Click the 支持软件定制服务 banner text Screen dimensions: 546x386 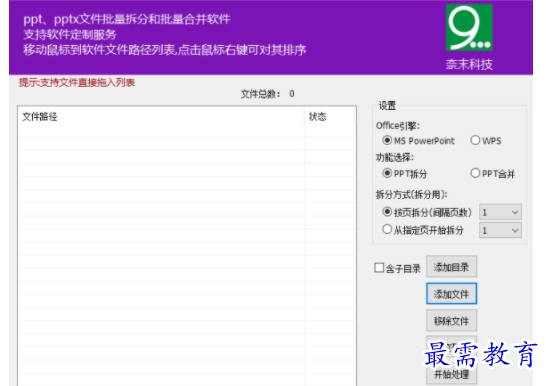tap(70, 34)
